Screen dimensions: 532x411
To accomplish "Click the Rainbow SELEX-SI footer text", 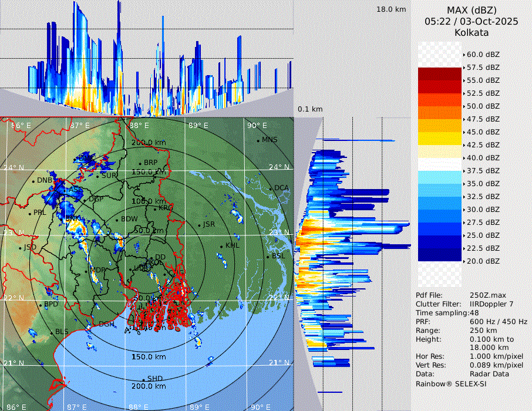I will (x=450, y=383).
